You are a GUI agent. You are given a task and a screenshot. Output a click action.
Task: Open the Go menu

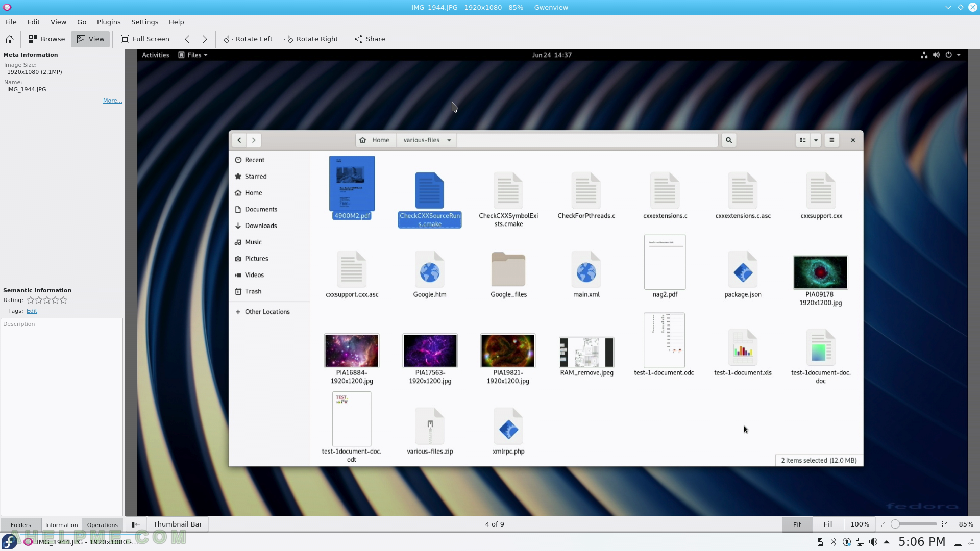pyautogui.click(x=82, y=22)
